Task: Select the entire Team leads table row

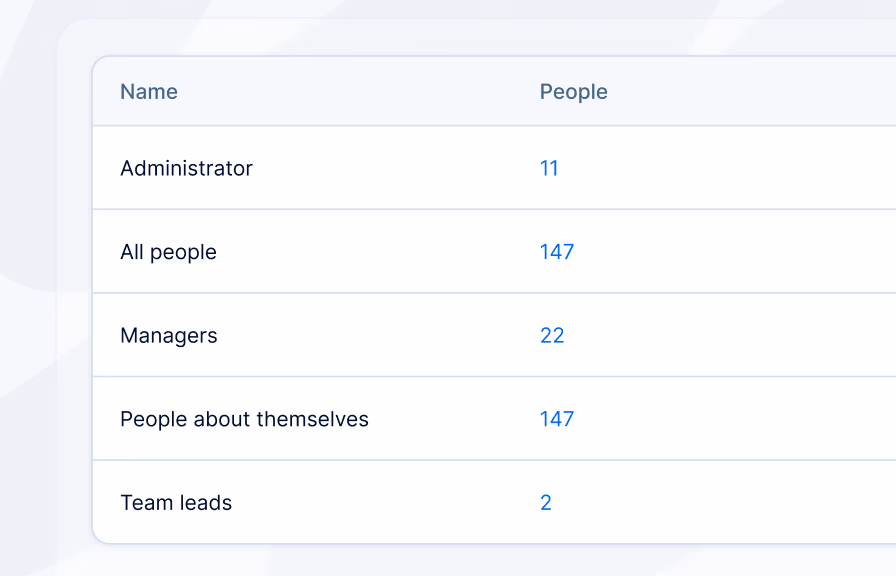Action: coord(494,502)
